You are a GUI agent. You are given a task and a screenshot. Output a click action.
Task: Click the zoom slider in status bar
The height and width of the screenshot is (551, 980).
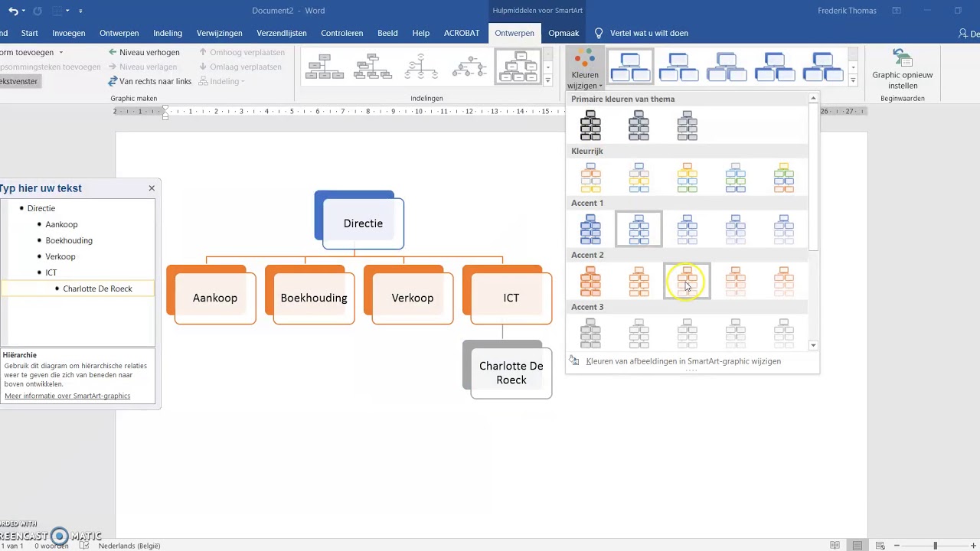coord(935,546)
